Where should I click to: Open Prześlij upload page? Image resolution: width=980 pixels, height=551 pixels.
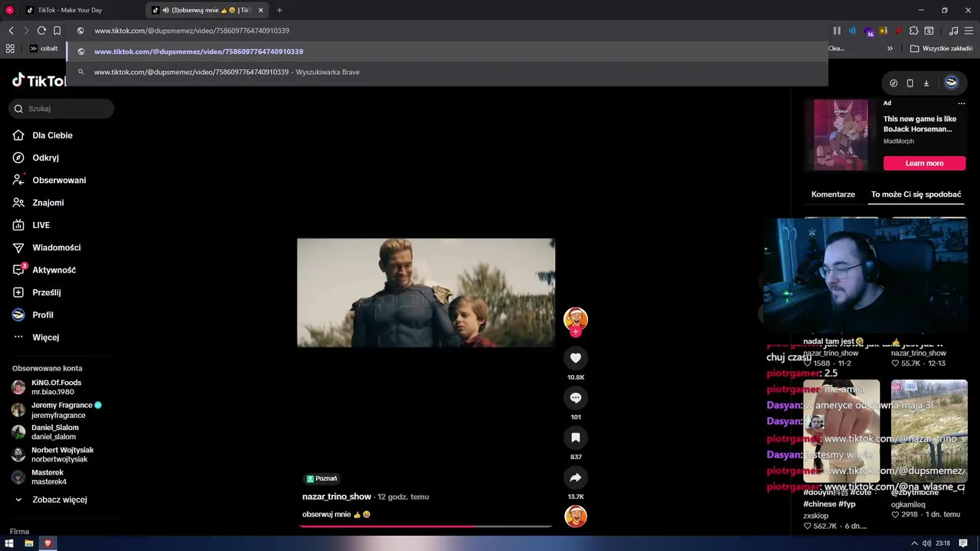46,292
